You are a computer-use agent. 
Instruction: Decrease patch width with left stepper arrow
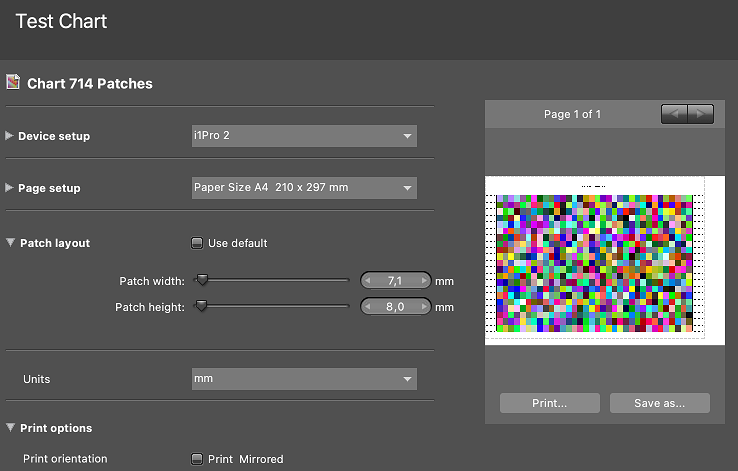(368, 281)
